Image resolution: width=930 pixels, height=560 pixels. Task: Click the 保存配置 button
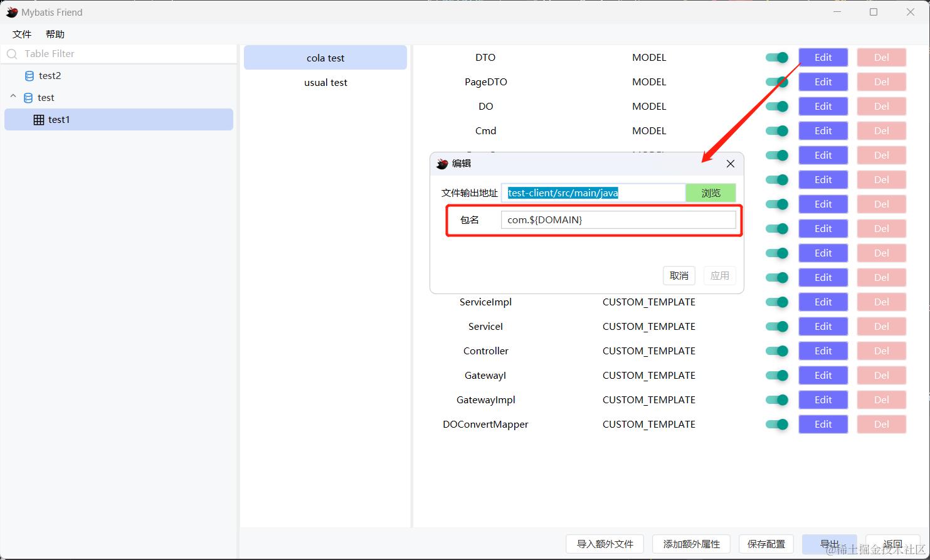766,544
